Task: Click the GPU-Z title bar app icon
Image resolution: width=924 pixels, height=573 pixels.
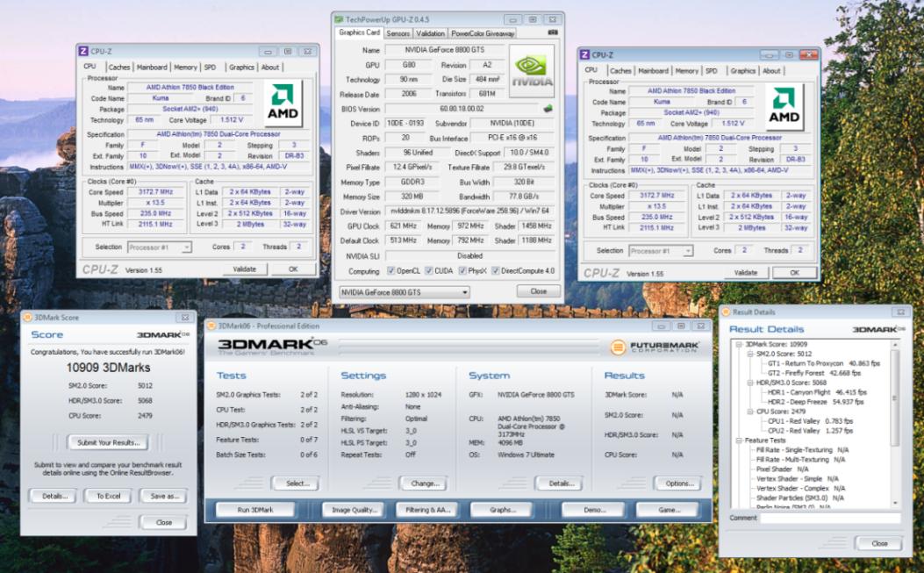Action: (340, 19)
